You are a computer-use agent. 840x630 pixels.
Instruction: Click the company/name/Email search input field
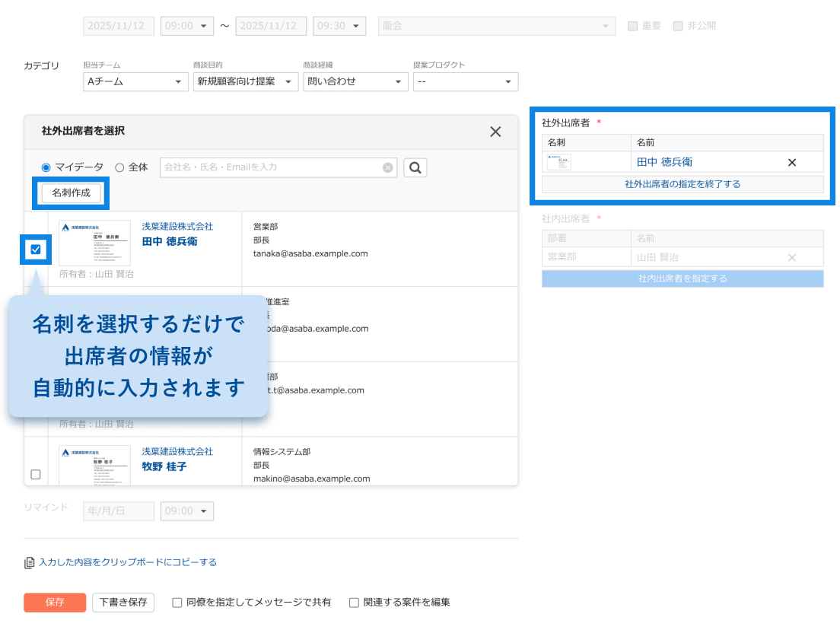(272, 167)
